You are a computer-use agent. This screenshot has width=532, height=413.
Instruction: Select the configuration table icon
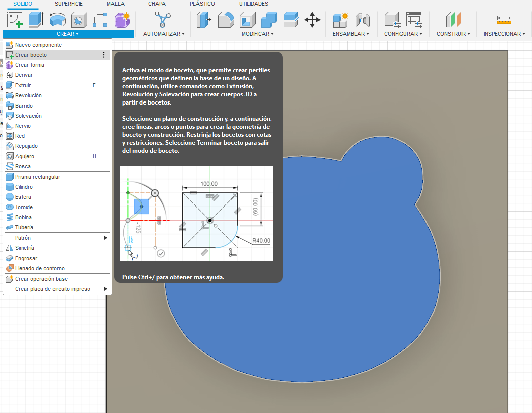414,19
